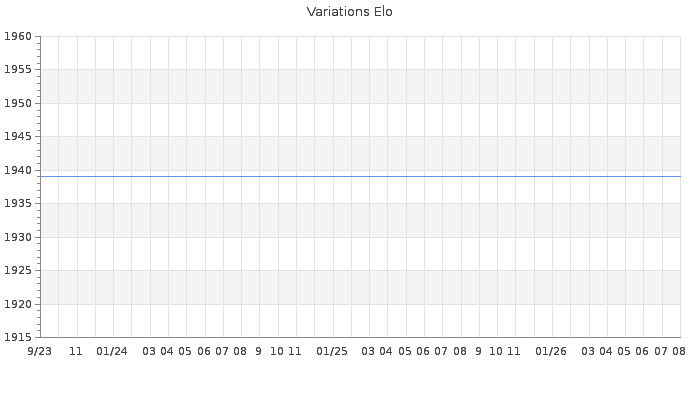The height and width of the screenshot is (400, 700).
Task: Select the 1930 y-axis label
Action: pos(18,237)
